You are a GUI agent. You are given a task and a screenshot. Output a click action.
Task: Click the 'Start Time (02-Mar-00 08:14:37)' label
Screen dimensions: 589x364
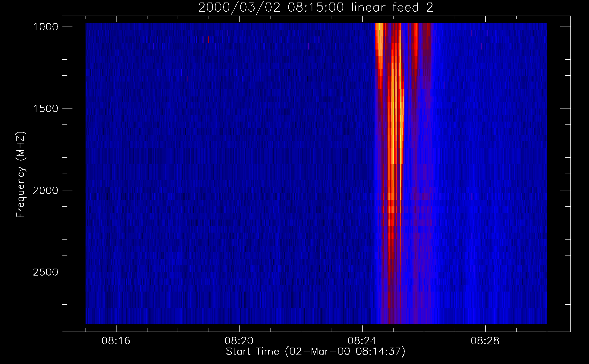pos(316,352)
